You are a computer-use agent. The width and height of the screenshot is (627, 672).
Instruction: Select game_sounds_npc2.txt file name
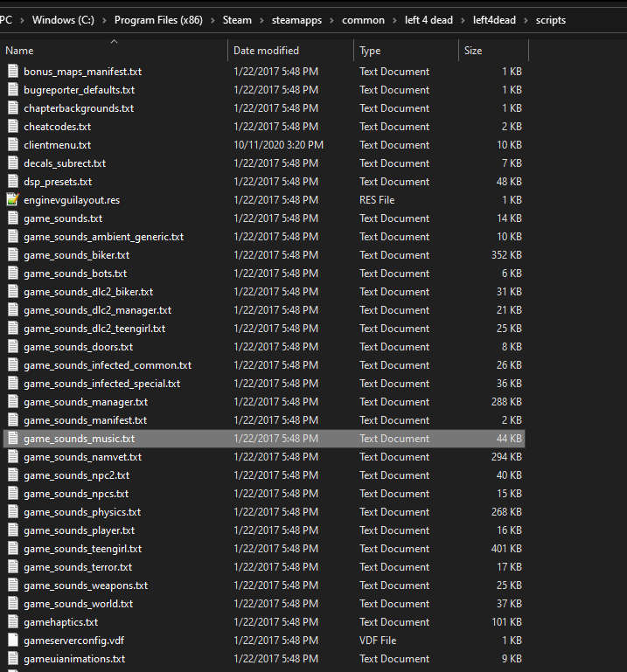point(76,475)
